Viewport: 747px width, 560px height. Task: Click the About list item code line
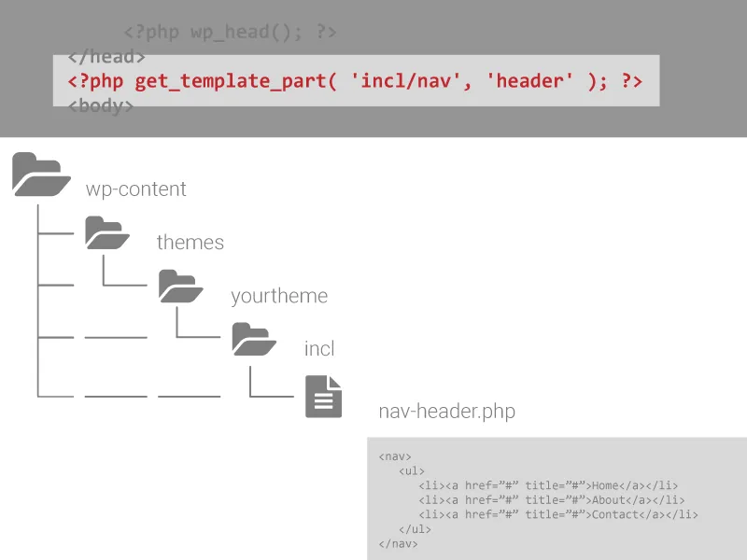point(552,500)
